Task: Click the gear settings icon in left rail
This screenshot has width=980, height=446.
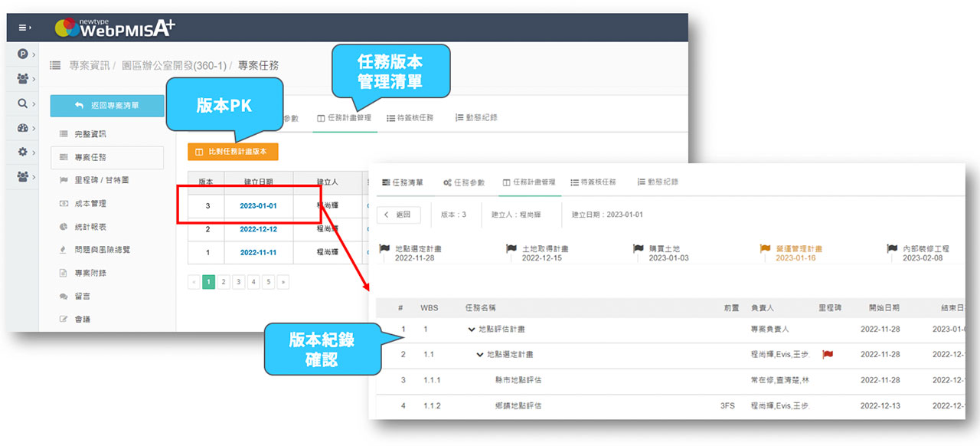Action: [x=23, y=152]
